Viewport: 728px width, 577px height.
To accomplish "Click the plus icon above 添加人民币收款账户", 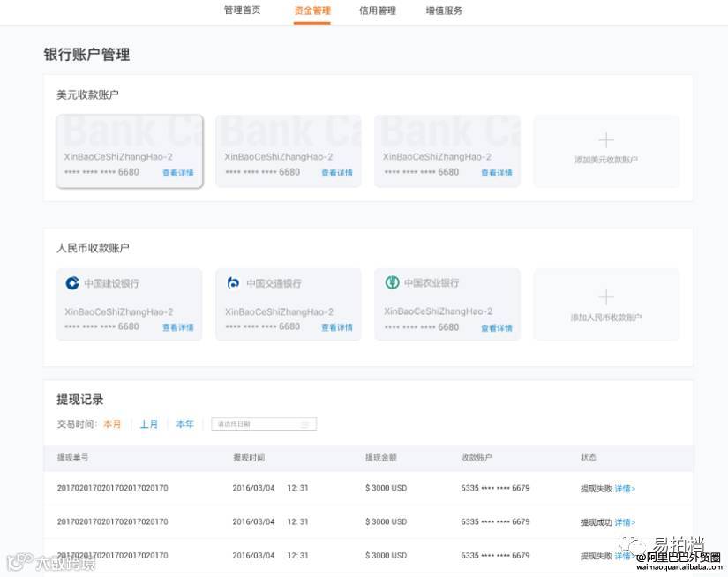I will coord(606,297).
